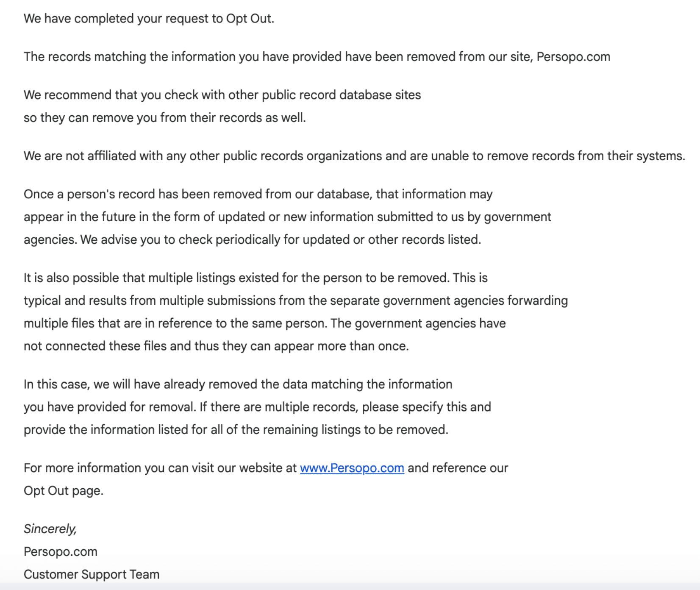Click the 'multiple files that are in reference' line
Image resolution: width=700 pixels, height=590 pixels.
click(264, 323)
